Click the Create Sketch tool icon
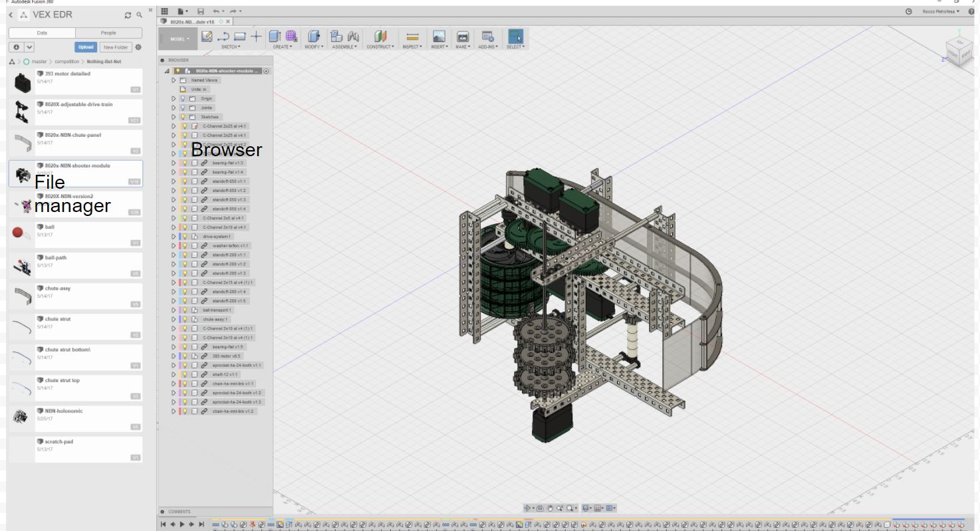Screen dimensions: 980x531 207,37
